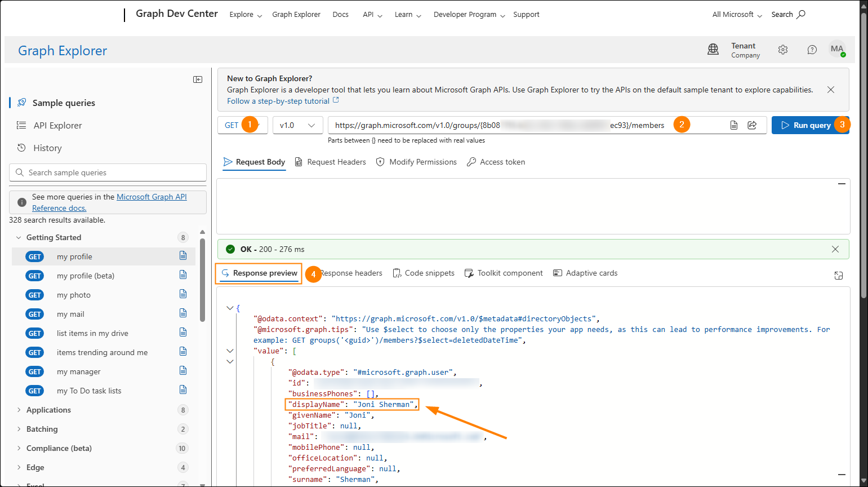The image size is (868, 487).
Task: Open the v1.0 version dropdown
Action: coord(297,125)
